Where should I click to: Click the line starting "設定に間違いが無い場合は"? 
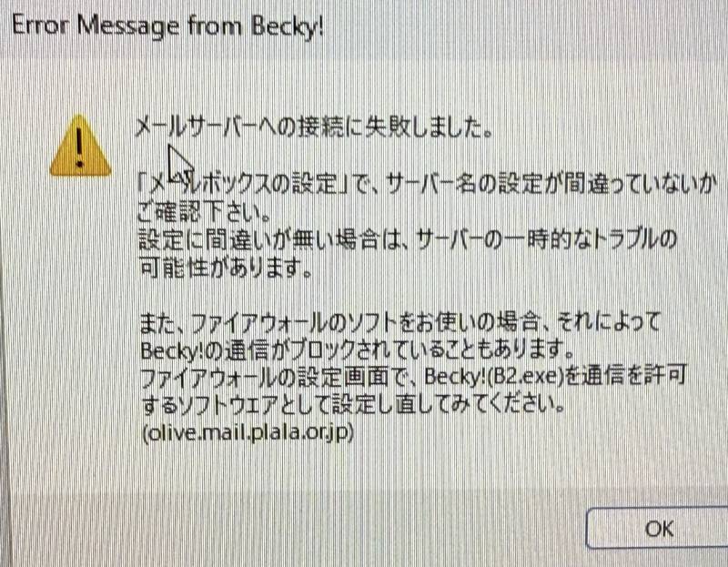point(408,239)
